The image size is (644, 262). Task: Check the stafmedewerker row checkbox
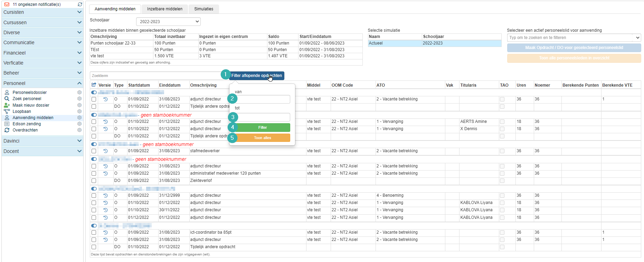tap(94, 151)
